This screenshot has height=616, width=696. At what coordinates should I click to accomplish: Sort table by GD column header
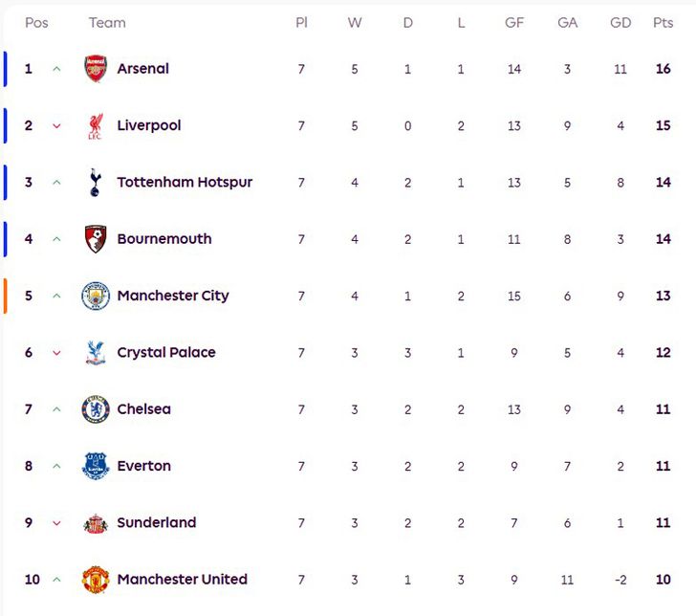(x=620, y=23)
